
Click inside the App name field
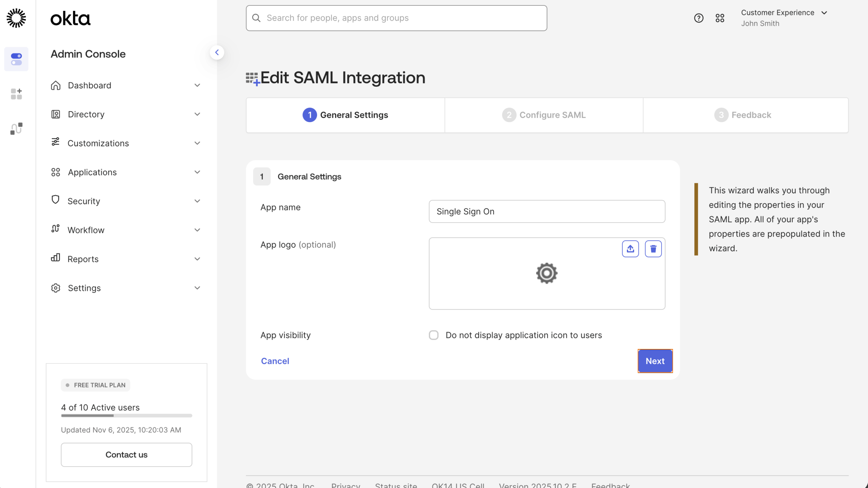pos(547,211)
